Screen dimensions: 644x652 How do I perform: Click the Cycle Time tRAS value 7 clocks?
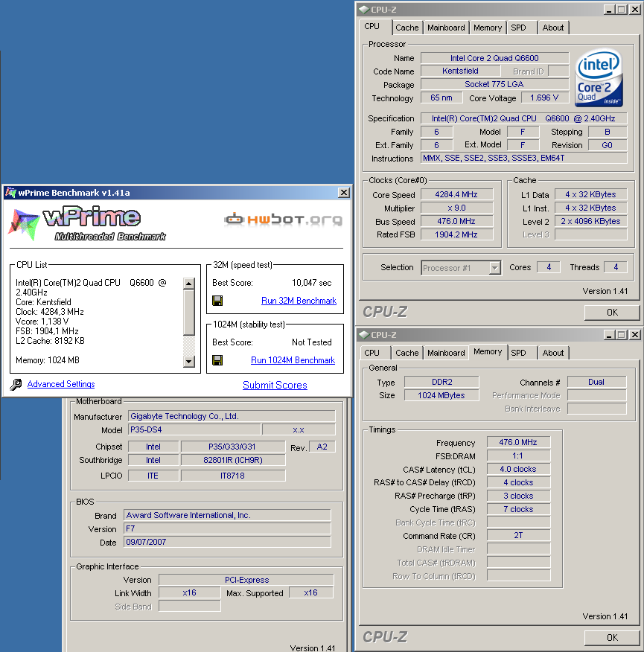tap(518, 509)
